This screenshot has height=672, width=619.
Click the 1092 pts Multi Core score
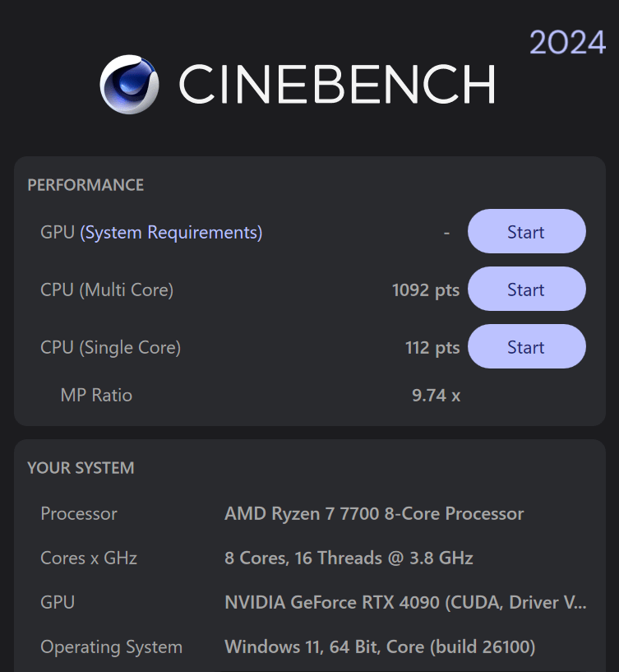[425, 290]
